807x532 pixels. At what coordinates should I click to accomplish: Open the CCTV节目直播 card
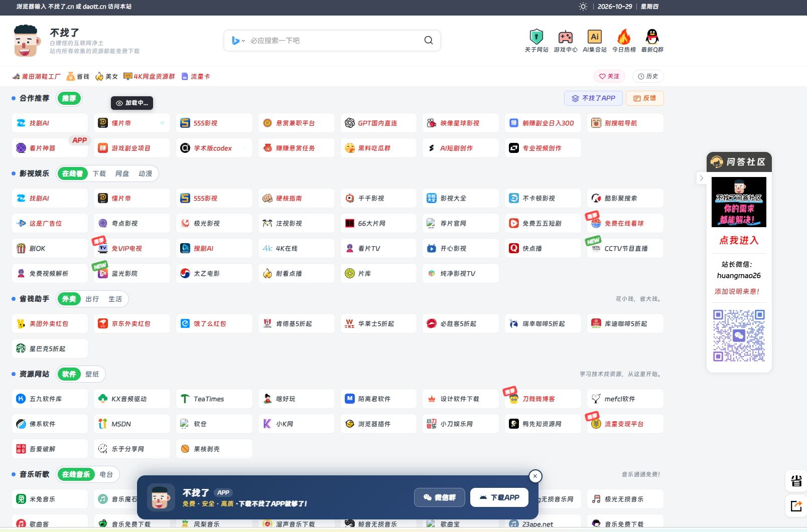[x=625, y=248]
